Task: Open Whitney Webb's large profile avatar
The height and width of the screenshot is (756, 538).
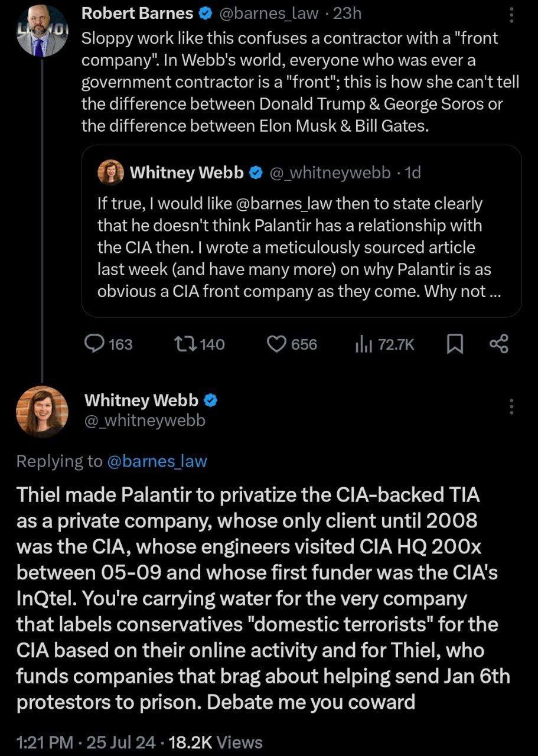Action: point(42,412)
